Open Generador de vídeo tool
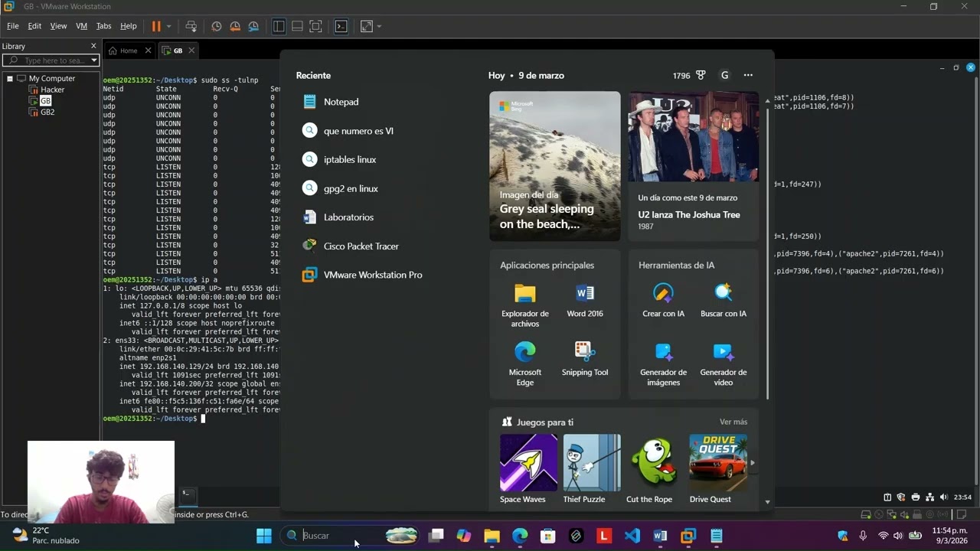The image size is (980, 551). (x=724, y=364)
